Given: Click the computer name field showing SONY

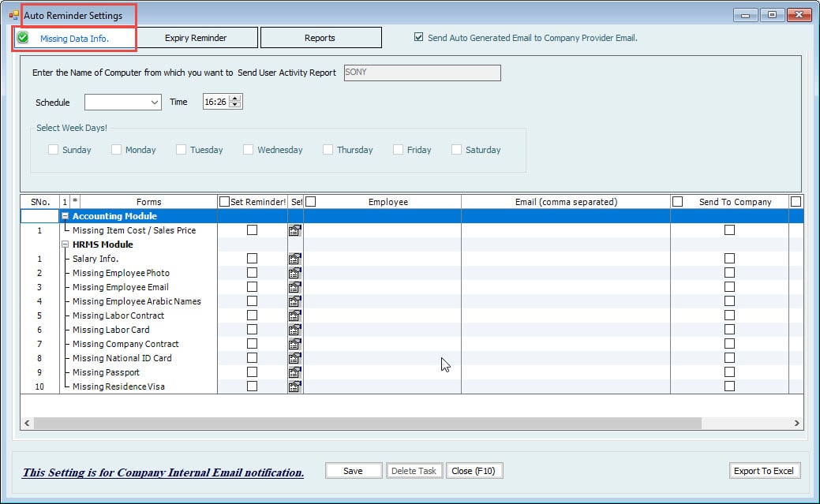Looking at the screenshot, I should click(x=422, y=73).
